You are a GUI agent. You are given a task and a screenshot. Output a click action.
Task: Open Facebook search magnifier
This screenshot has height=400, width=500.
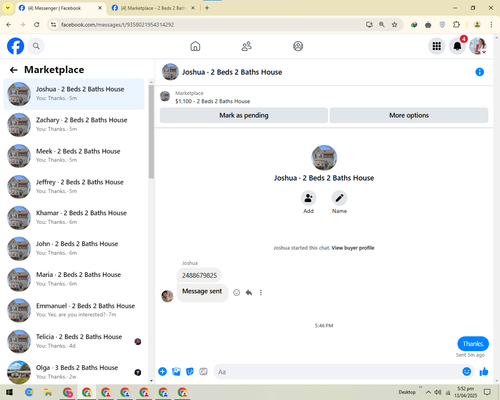[x=36, y=46]
